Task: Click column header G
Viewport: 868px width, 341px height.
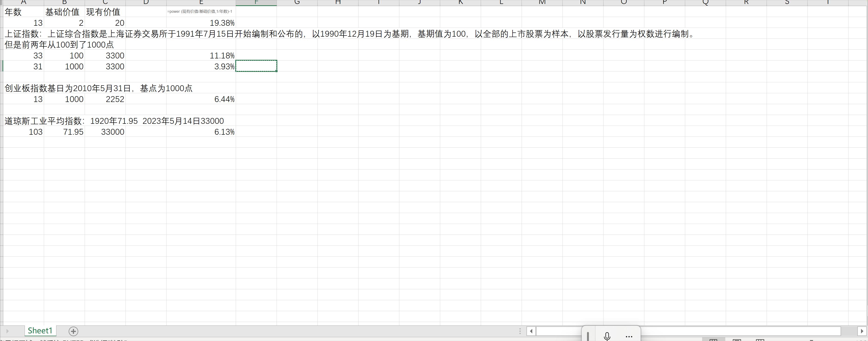Action: point(297,3)
